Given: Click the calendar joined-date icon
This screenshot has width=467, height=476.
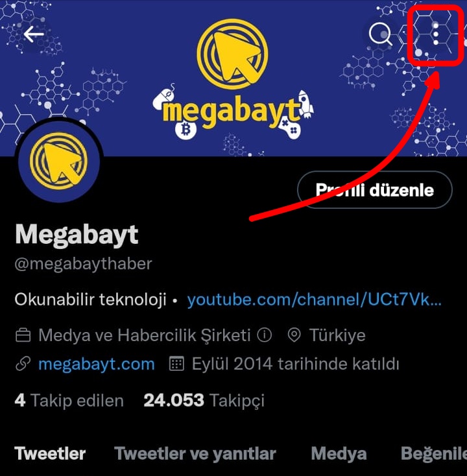Looking at the screenshot, I should pyautogui.click(x=176, y=364).
